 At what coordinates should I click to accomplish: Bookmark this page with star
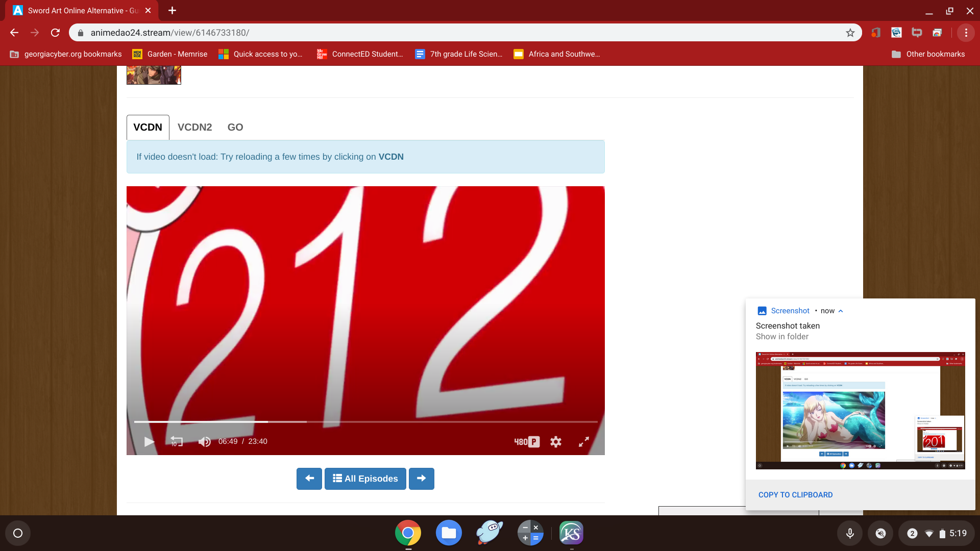[850, 33]
